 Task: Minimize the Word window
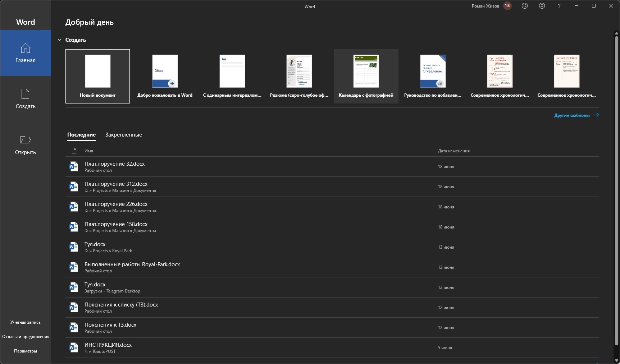pos(576,6)
